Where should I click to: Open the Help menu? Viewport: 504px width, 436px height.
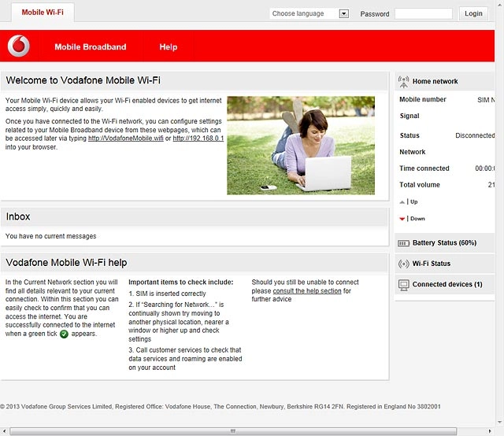pos(169,47)
